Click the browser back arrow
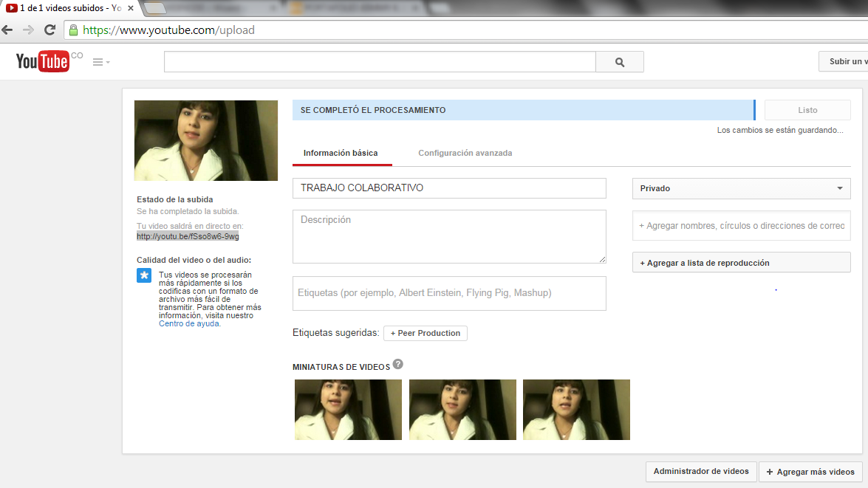This screenshot has height=488, width=868. pos(8,30)
